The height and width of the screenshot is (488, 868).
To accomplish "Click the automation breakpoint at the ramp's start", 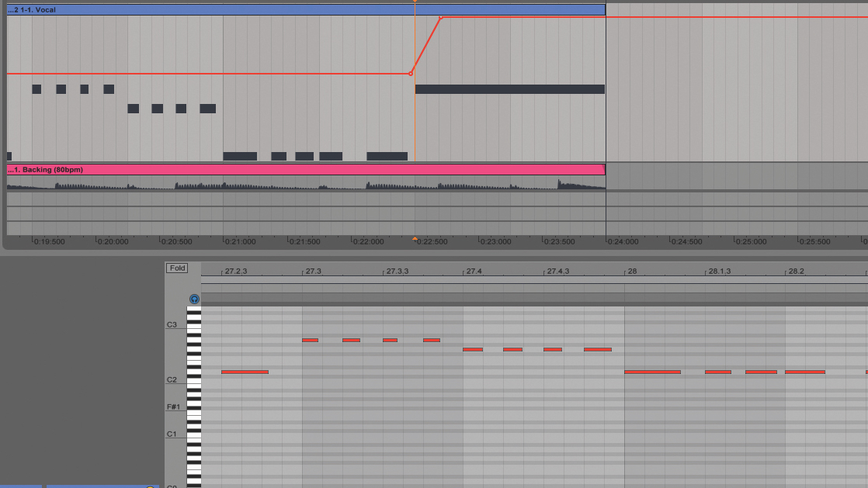I will coord(411,74).
